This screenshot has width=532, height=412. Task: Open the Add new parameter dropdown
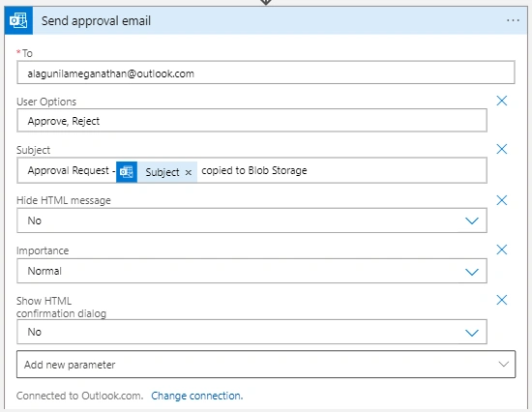(266, 365)
